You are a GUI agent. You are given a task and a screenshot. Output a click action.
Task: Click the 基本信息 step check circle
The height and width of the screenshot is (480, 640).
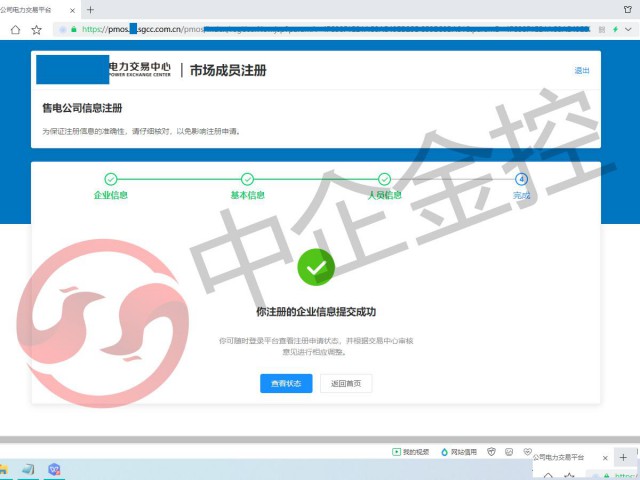click(247, 179)
